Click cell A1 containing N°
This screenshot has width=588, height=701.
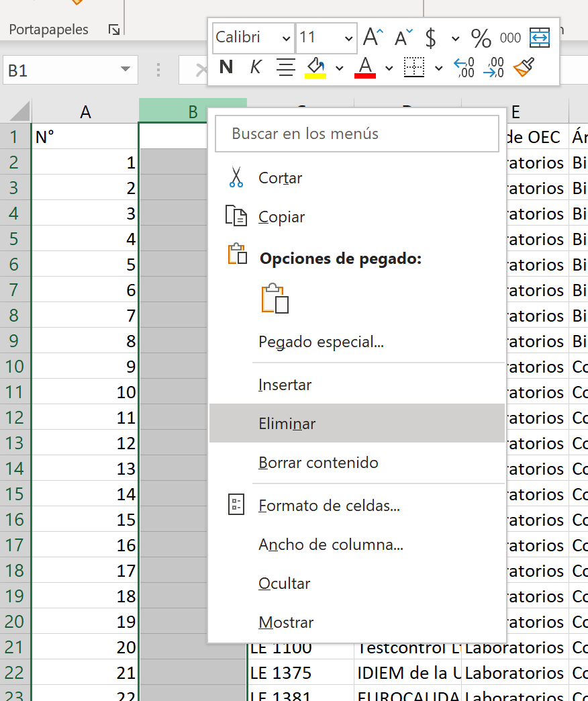pyautogui.click(x=85, y=137)
